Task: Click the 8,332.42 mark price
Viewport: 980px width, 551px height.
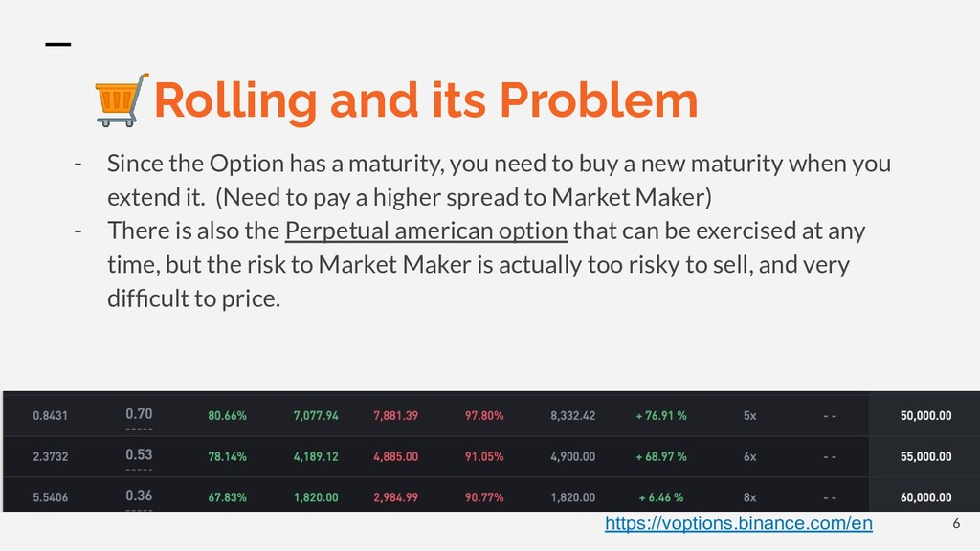Action: pos(572,416)
